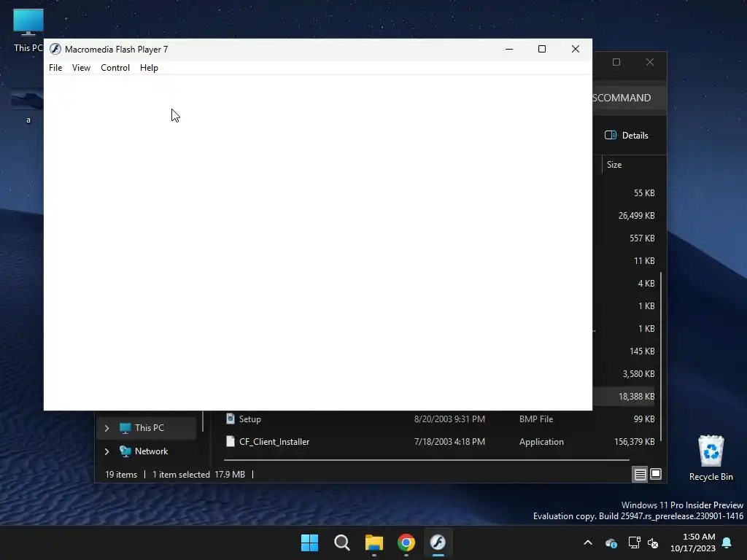Maximize the File Explorer window
This screenshot has height=560, width=747.
click(616, 62)
